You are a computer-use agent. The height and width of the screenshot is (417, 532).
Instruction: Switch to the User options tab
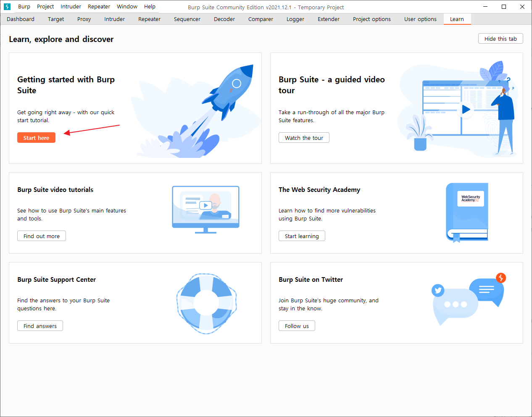point(420,19)
